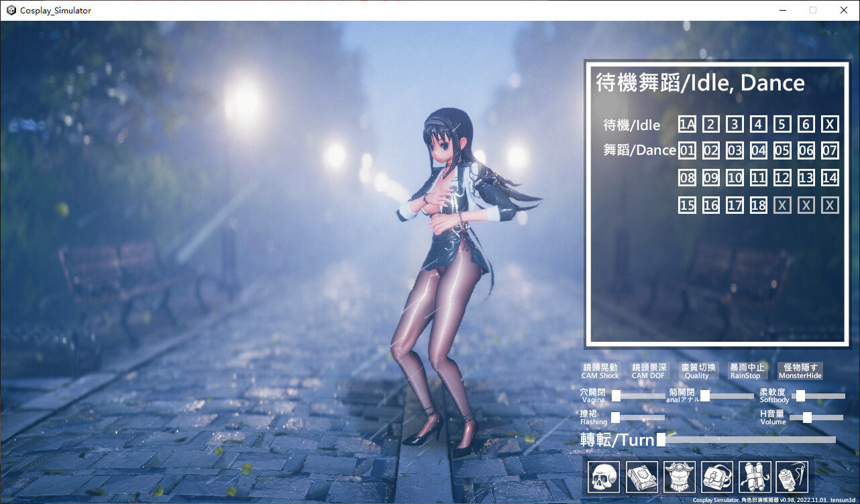Play Dance 01
860x504 pixels.
pyautogui.click(x=687, y=150)
